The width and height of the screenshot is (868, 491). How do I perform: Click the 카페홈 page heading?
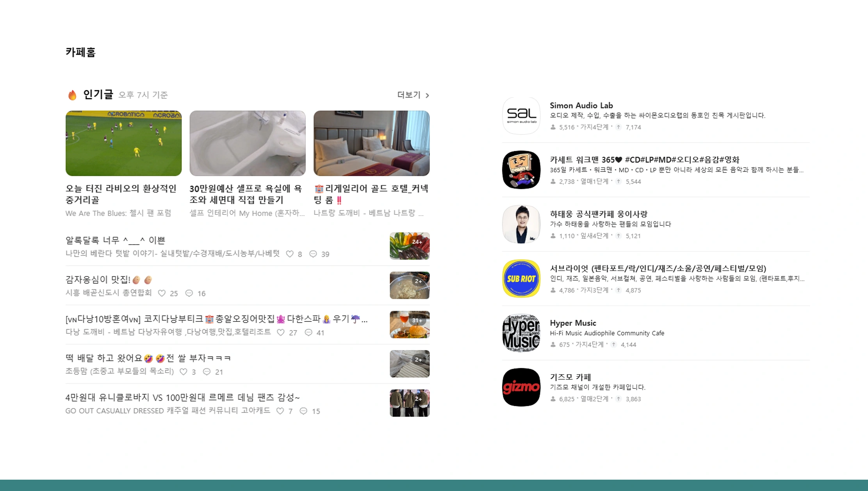tap(80, 52)
